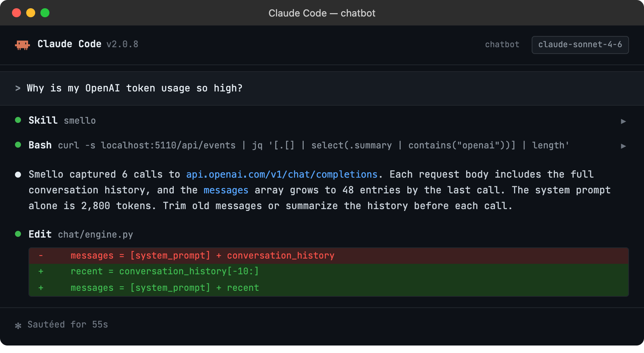Screen dimensions: 644x353
Task: Click the curl -s localhost:5110 command text
Action: (313, 145)
